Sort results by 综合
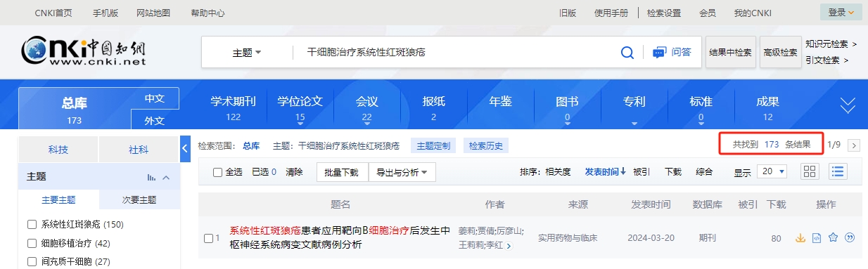 pyautogui.click(x=704, y=172)
